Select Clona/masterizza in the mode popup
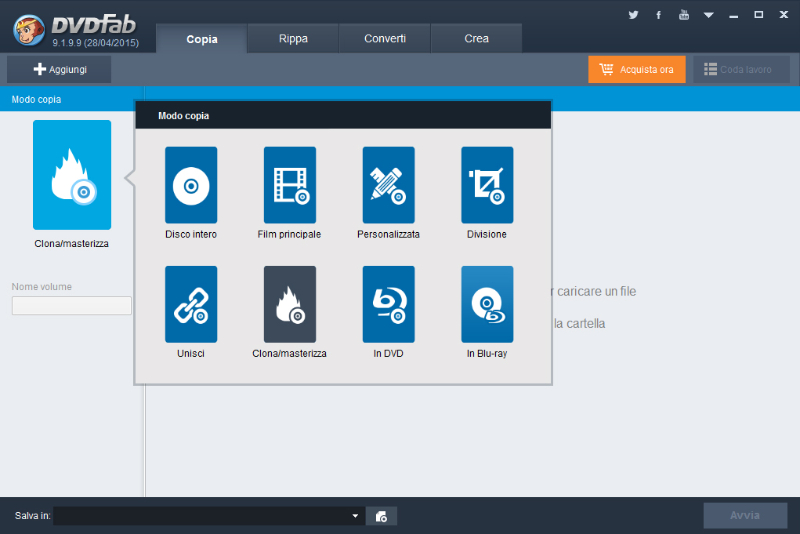Image resolution: width=800 pixels, height=534 pixels. [289, 304]
